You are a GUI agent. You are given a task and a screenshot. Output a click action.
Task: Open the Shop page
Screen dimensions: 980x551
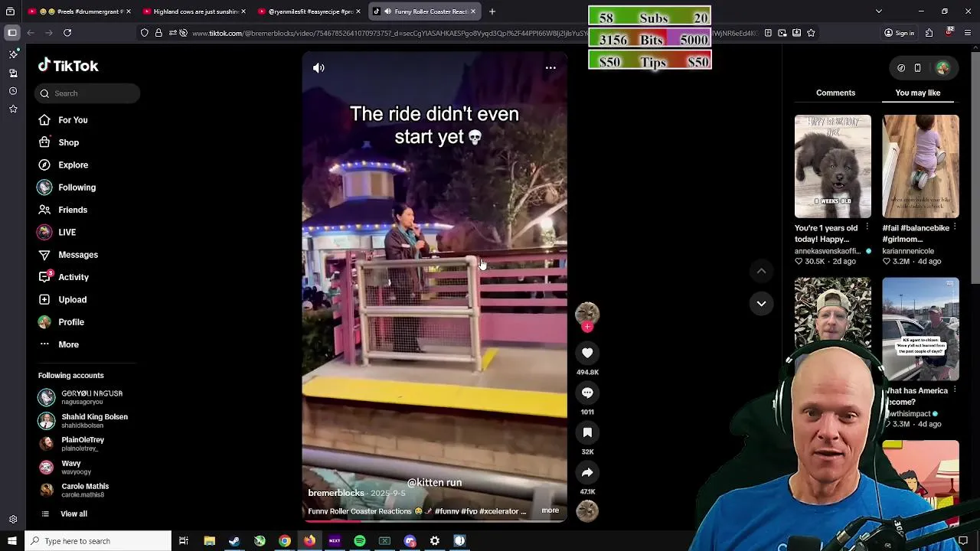[59, 142]
